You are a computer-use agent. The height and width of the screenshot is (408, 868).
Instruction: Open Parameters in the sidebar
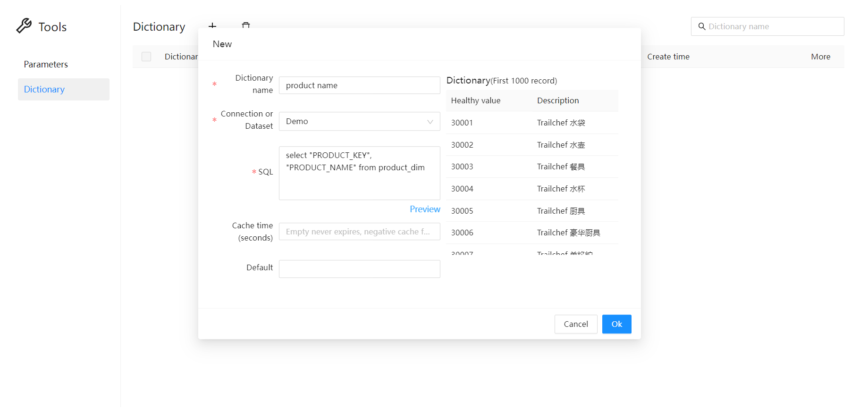pyautogui.click(x=46, y=64)
